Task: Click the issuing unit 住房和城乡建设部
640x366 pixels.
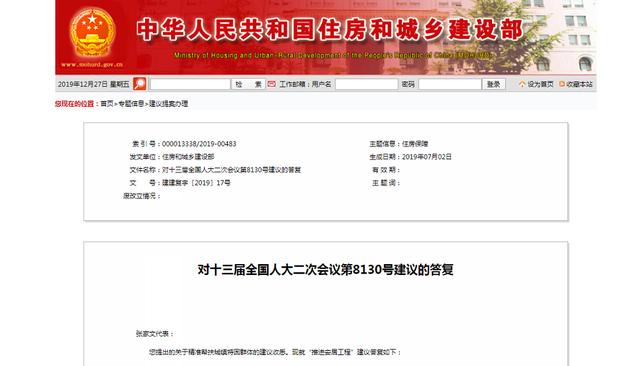Action: [x=188, y=157]
